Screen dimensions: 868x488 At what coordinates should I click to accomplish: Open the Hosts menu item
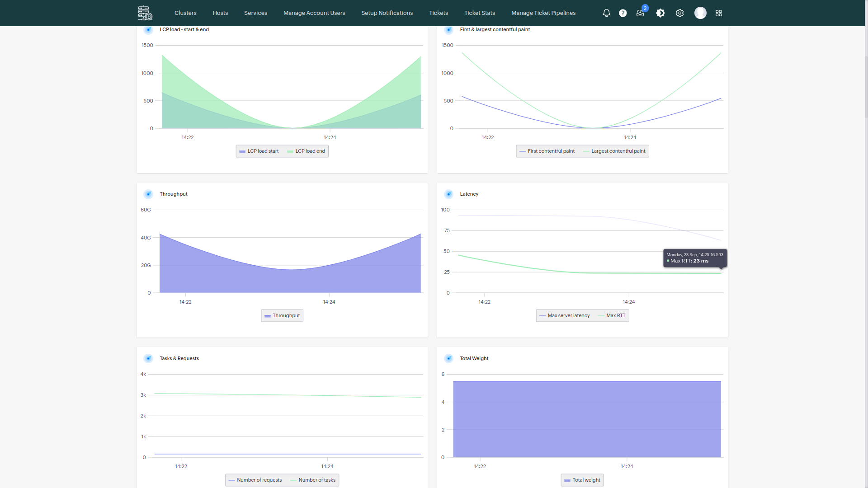point(220,13)
